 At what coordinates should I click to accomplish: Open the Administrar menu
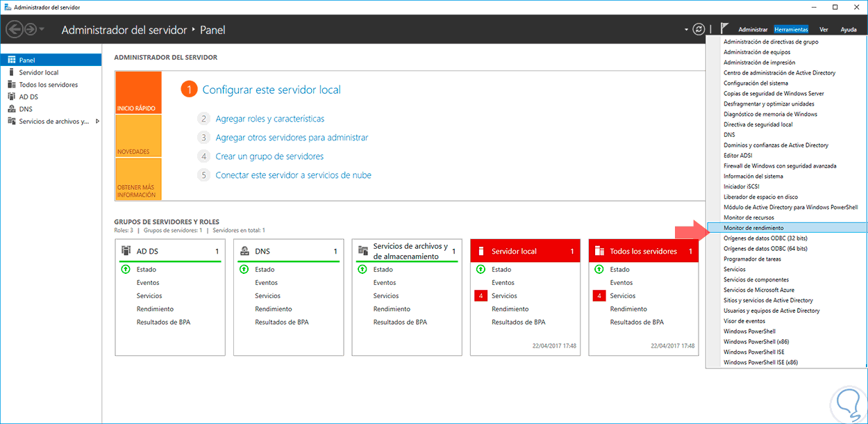pyautogui.click(x=753, y=30)
